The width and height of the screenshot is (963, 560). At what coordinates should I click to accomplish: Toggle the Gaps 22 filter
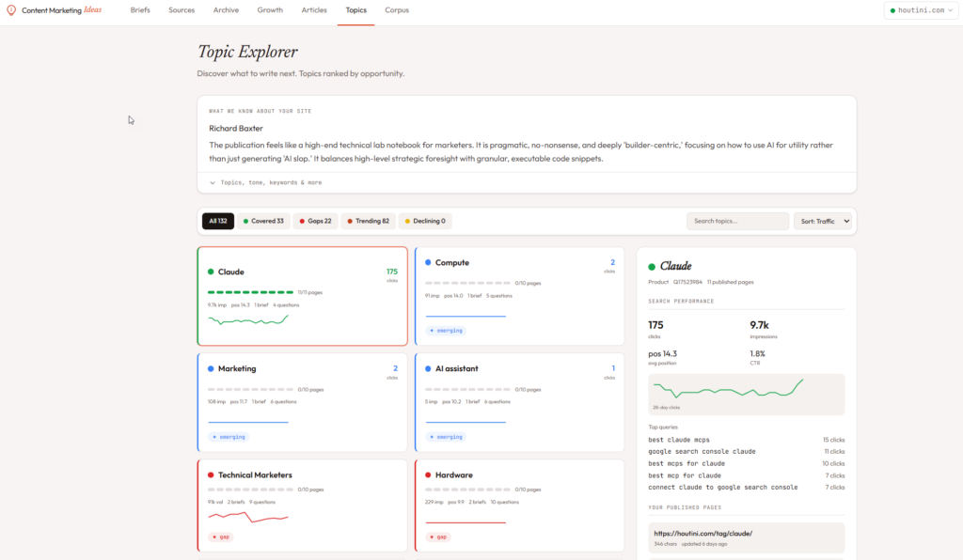point(315,222)
